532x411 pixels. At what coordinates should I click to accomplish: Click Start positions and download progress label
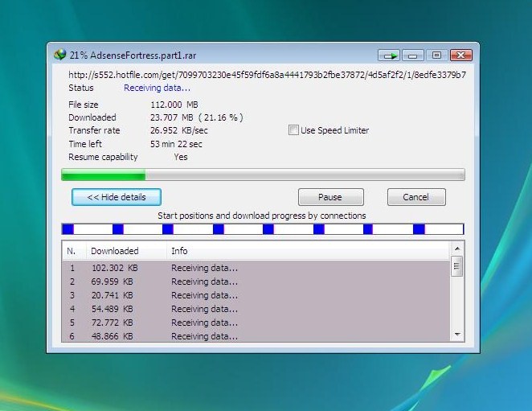262,216
